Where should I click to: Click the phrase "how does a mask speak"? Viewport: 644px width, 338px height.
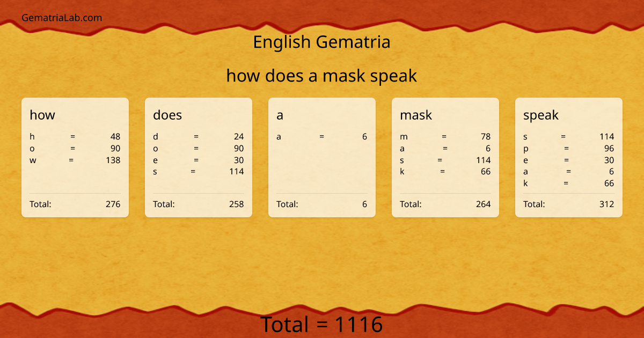click(321, 76)
